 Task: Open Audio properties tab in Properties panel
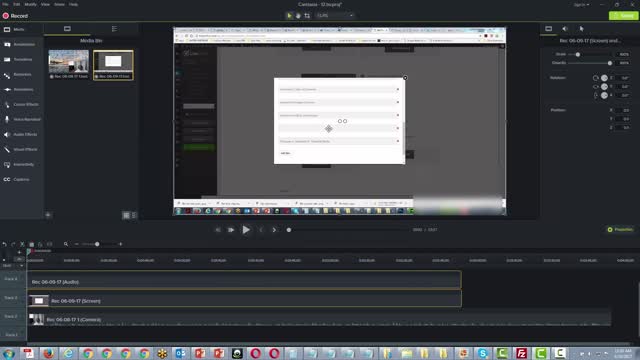coord(565,29)
